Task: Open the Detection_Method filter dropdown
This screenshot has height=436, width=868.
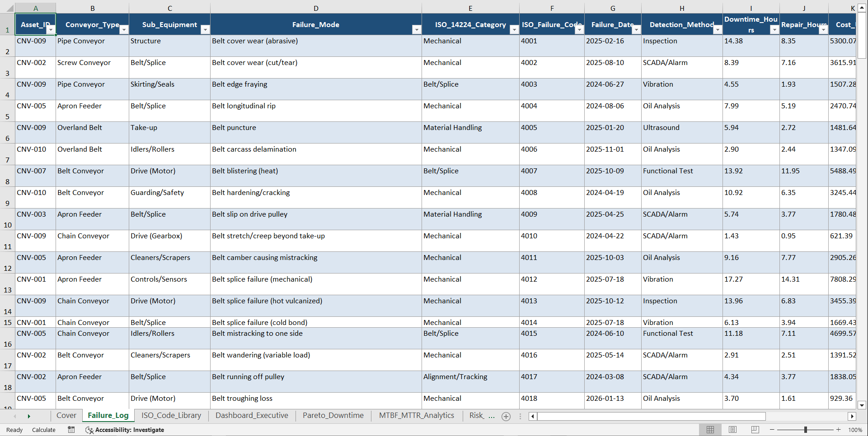Action: click(718, 29)
